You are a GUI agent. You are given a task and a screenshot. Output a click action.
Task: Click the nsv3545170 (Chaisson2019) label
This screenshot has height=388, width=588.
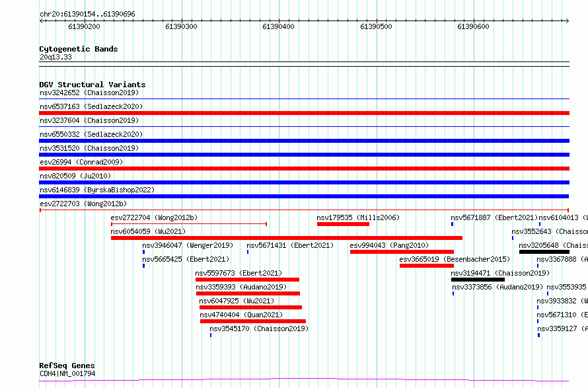[x=259, y=329]
